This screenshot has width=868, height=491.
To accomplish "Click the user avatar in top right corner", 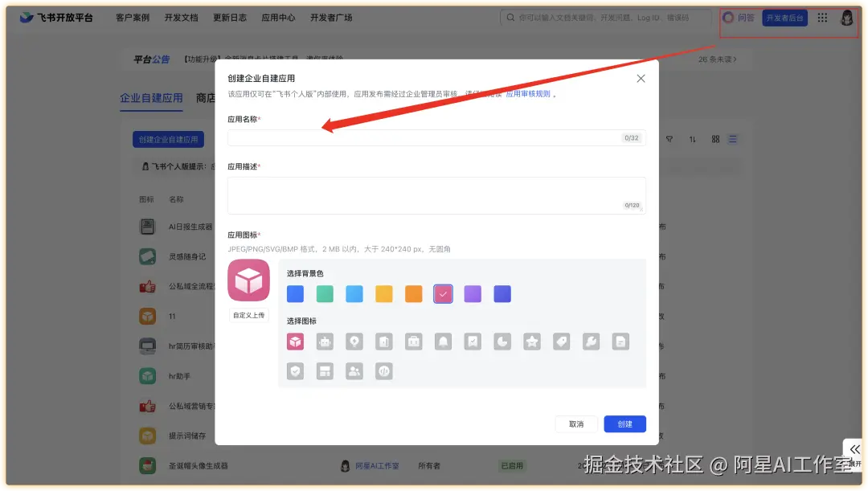I will pyautogui.click(x=848, y=17).
